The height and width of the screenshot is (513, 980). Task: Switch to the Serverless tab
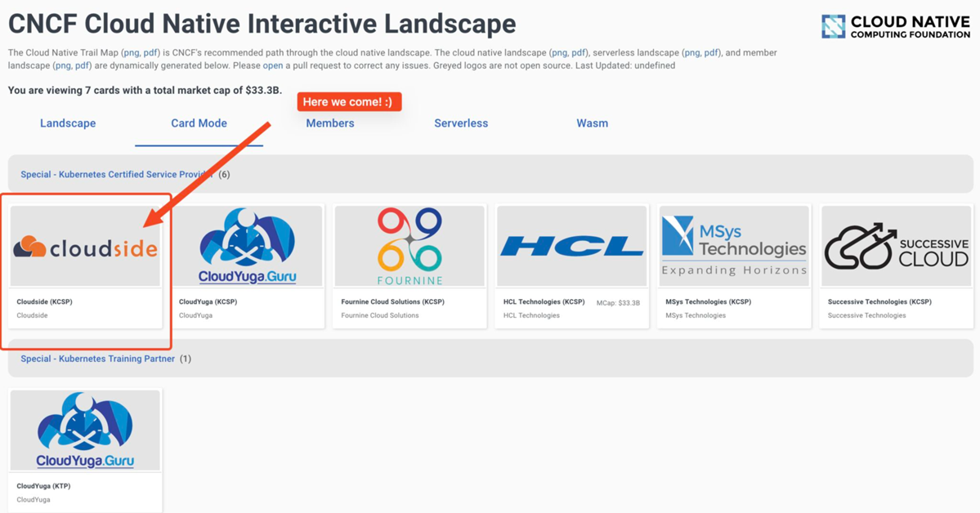pos(461,123)
